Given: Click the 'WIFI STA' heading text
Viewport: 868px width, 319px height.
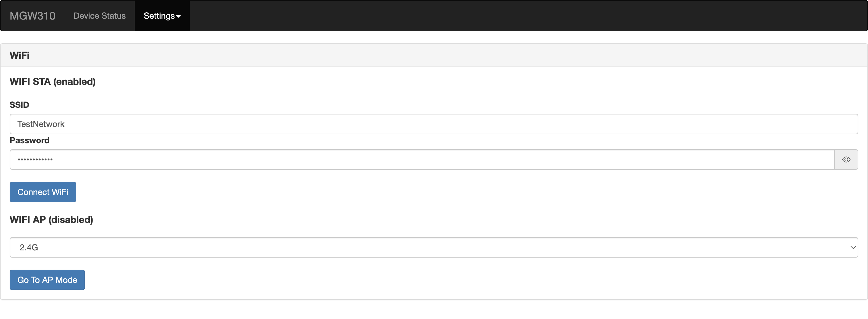Looking at the screenshot, I should pyautogui.click(x=30, y=82).
